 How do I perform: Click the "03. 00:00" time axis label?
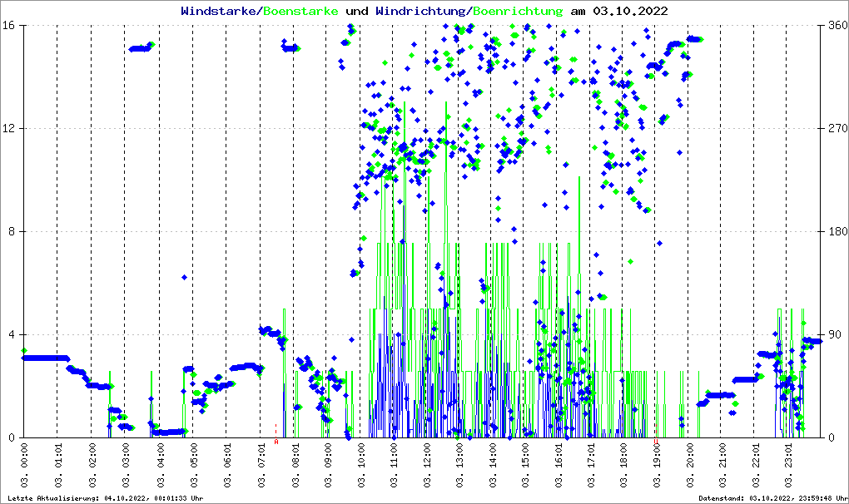point(24,467)
